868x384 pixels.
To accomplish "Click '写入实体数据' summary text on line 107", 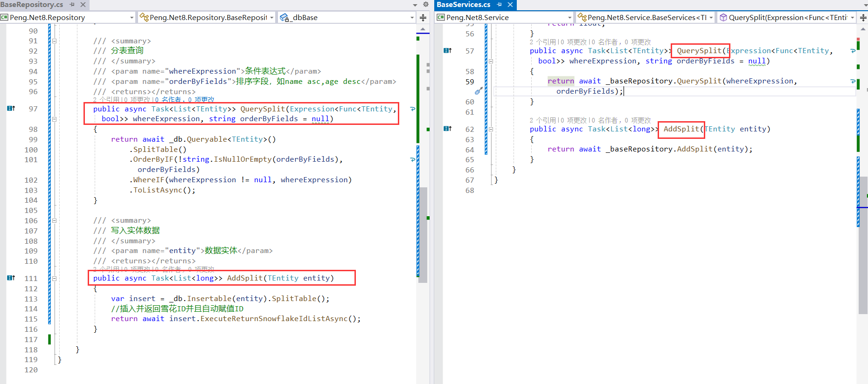I will click(135, 231).
